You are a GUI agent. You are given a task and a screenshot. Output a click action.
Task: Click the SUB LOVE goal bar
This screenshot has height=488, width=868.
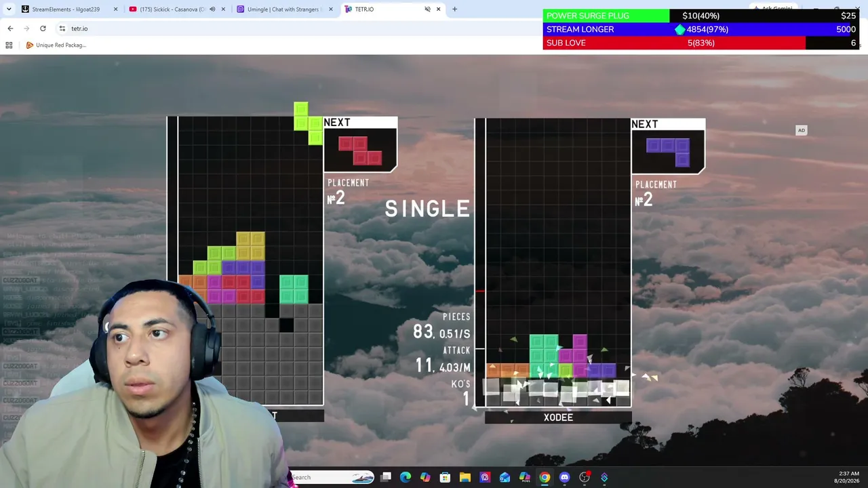coord(701,43)
